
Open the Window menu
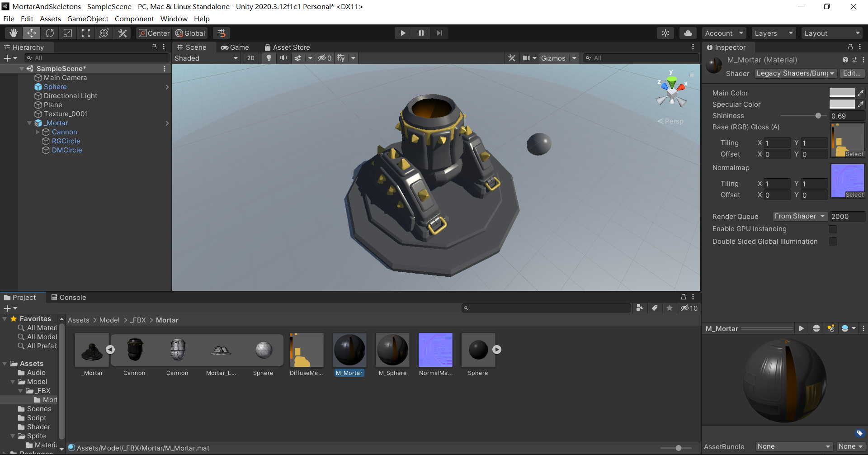pyautogui.click(x=174, y=19)
